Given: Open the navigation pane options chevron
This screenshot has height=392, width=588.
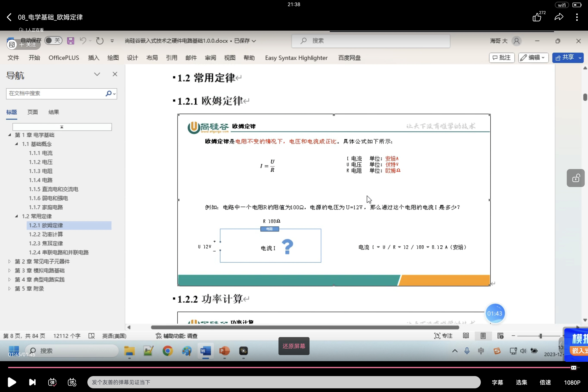Looking at the screenshot, I should [x=97, y=74].
